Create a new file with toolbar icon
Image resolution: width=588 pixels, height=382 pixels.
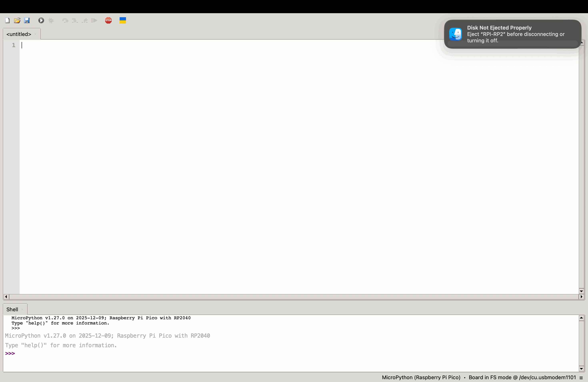pyautogui.click(x=7, y=21)
